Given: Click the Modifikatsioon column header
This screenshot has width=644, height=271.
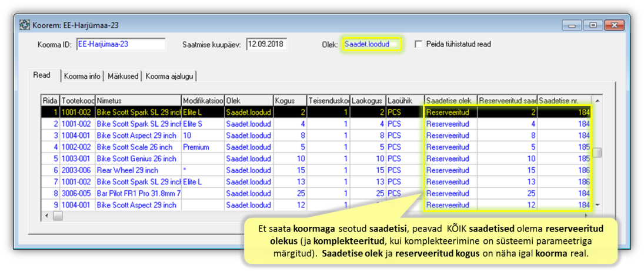Looking at the screenshot, I should tap(203, 101).
